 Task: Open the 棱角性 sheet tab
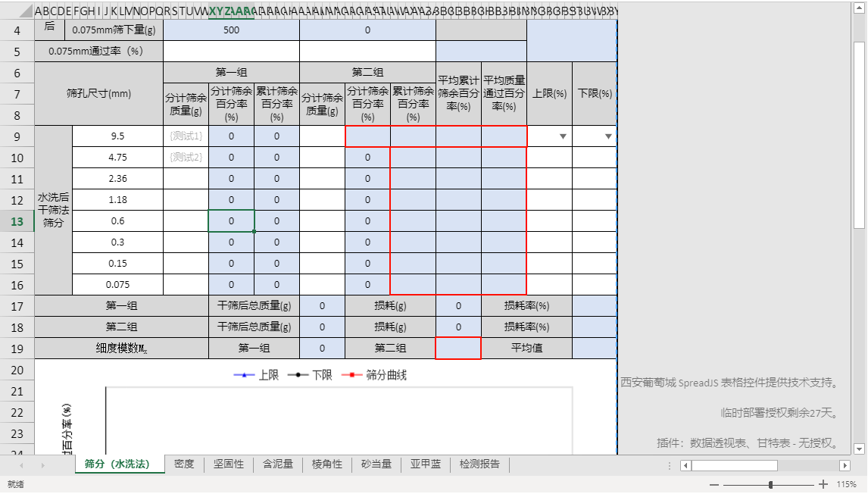click(x=326, y=464)
